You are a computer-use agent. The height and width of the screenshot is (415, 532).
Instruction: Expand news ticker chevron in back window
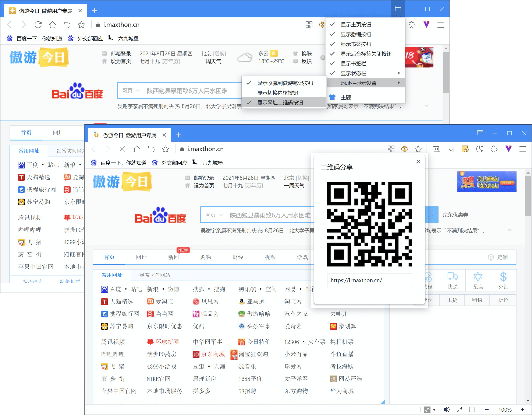[426, 106]
